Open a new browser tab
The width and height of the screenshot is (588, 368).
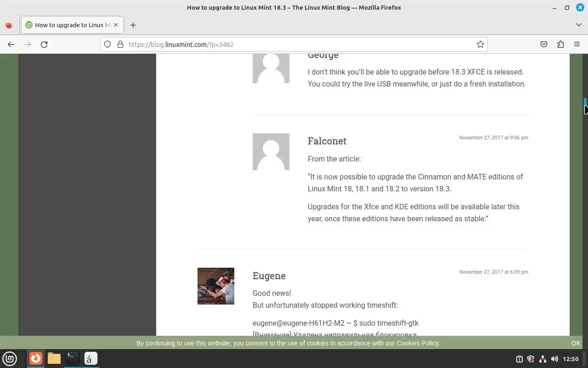133,25
